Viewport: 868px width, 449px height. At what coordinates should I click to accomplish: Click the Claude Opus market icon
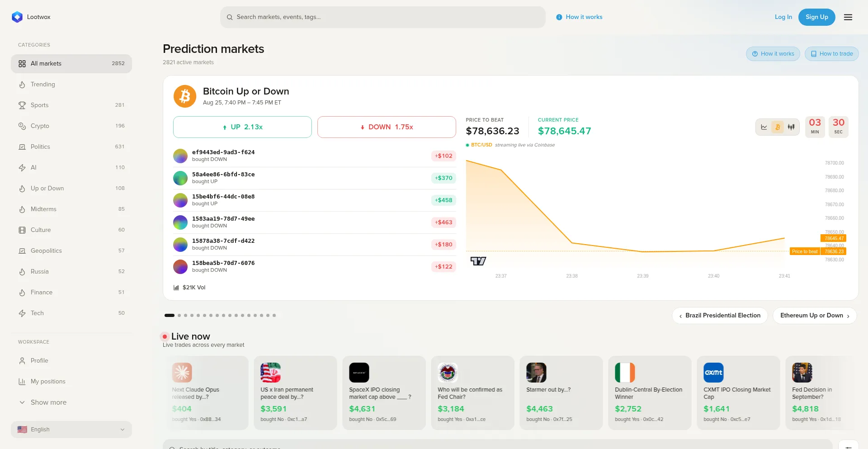point(182,373)
